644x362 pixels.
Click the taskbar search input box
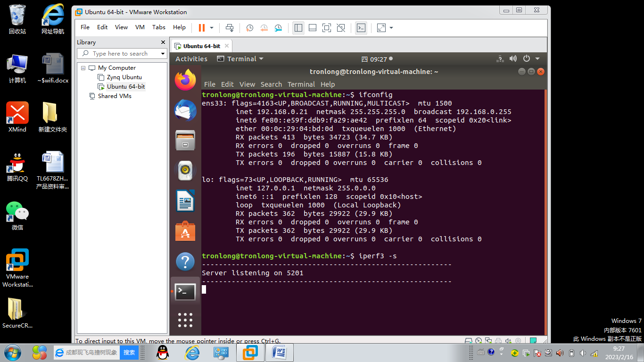87,352
